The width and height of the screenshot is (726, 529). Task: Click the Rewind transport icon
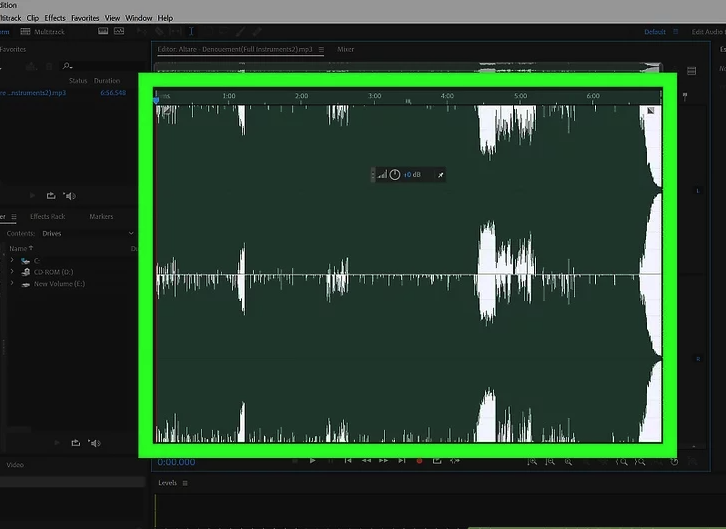tap(366, 461)
